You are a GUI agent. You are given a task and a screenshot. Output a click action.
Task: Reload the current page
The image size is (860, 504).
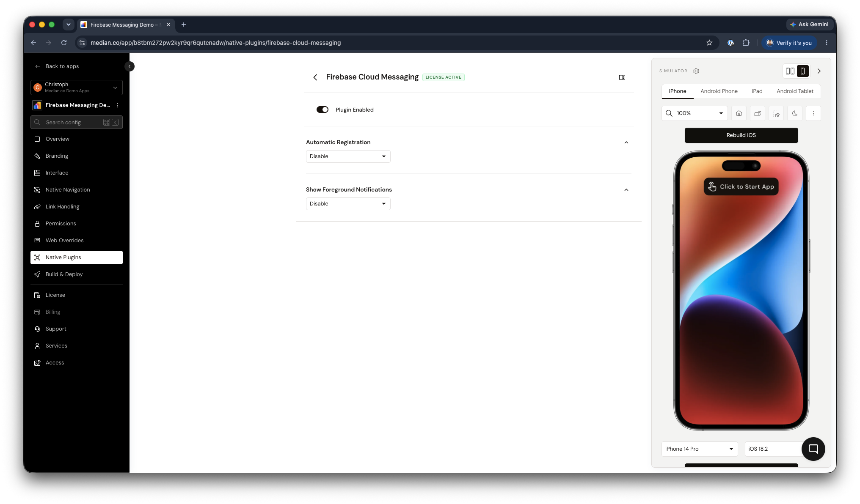64,43
